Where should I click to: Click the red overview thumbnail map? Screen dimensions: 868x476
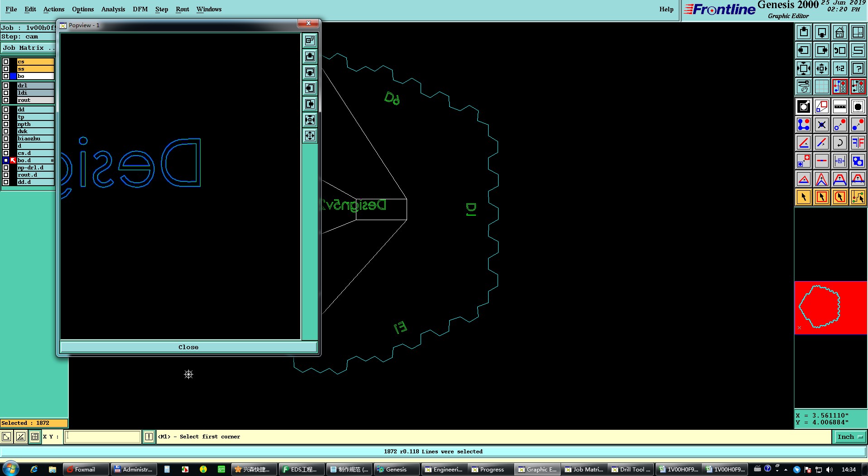point(831,308)
